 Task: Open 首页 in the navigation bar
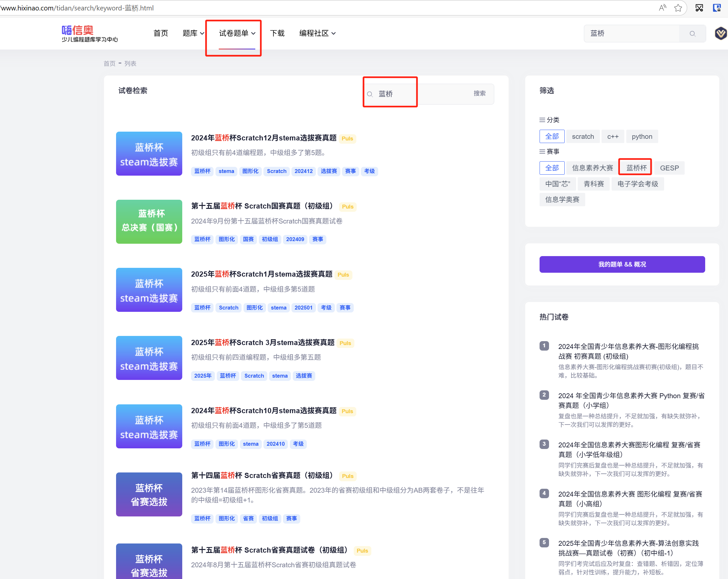tap(161, 33)
